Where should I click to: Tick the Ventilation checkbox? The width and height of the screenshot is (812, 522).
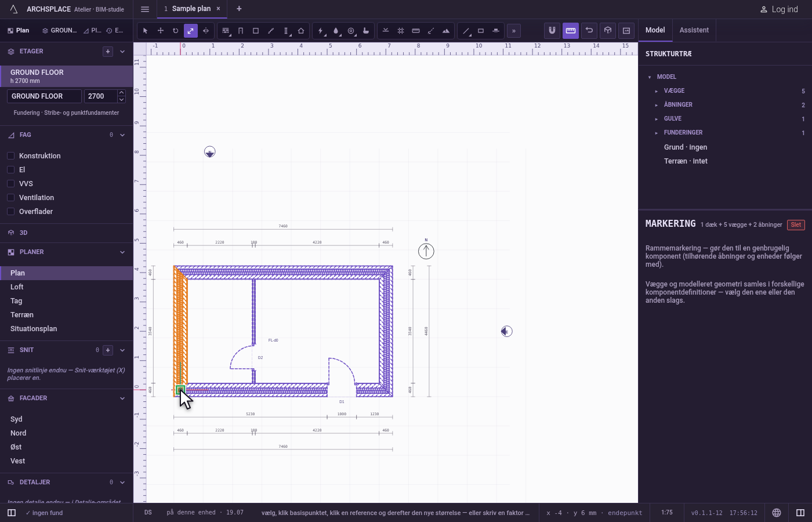click(x=10, y=197)
